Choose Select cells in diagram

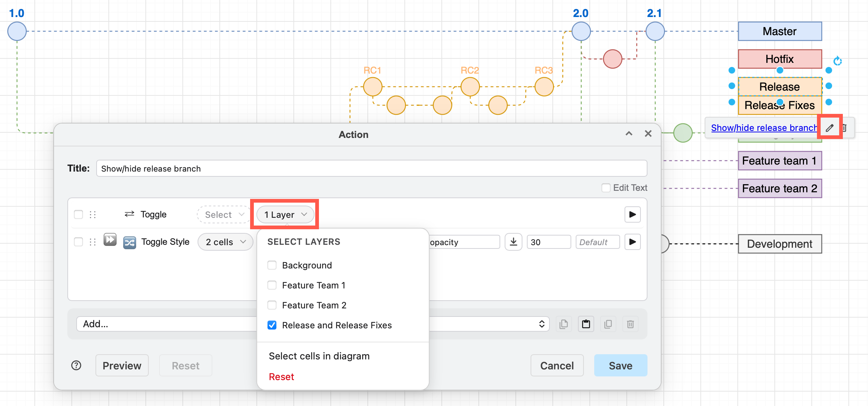tap(319, 356)
